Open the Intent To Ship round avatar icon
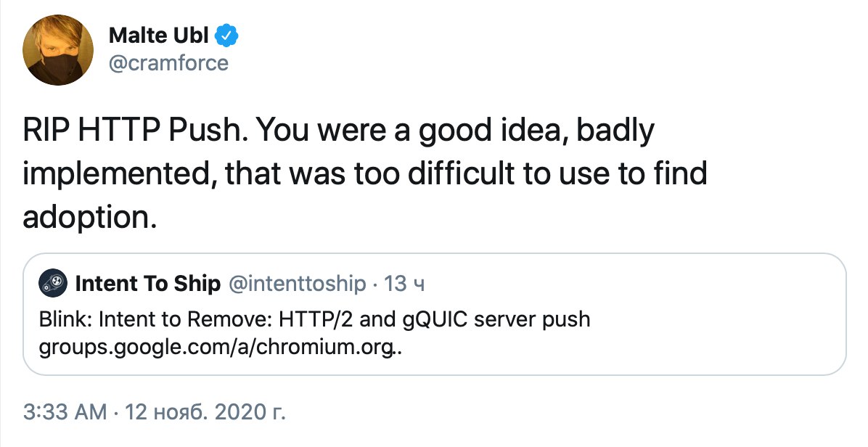868x447 pixels. [53, 284]
